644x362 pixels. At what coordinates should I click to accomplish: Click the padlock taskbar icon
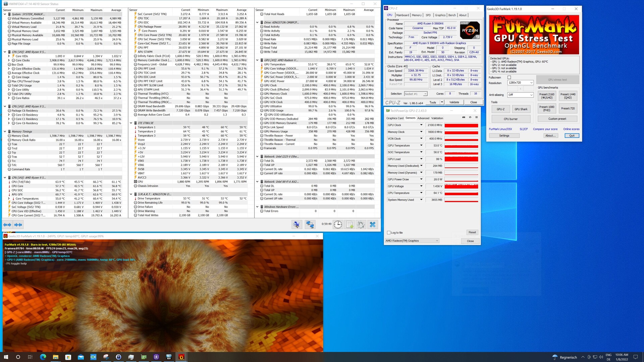click(118, 357)
